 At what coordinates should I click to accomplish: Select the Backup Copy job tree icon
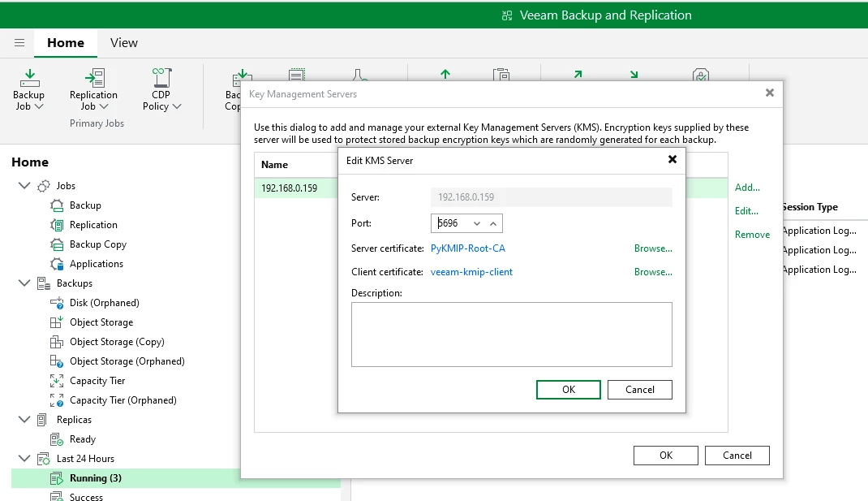click(57, 244)
